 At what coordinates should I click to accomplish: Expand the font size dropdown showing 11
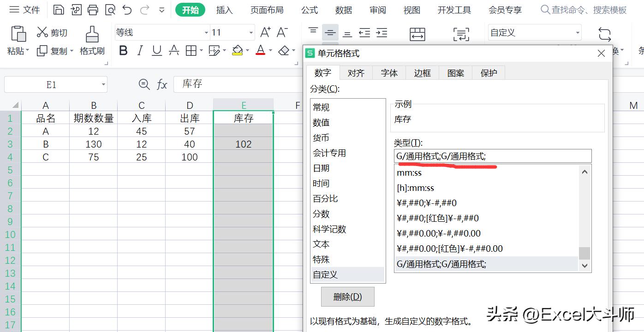pos(251,32)
